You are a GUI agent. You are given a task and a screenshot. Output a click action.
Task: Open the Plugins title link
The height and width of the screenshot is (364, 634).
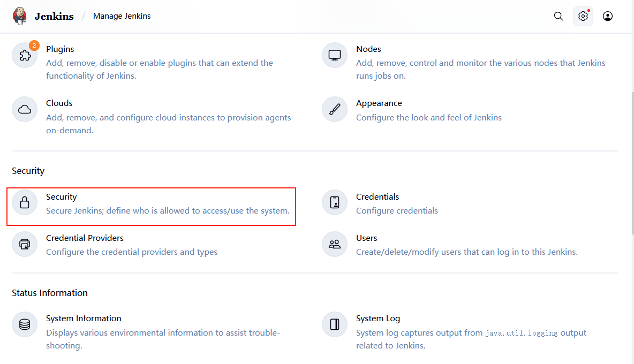(x=60, y=49)
